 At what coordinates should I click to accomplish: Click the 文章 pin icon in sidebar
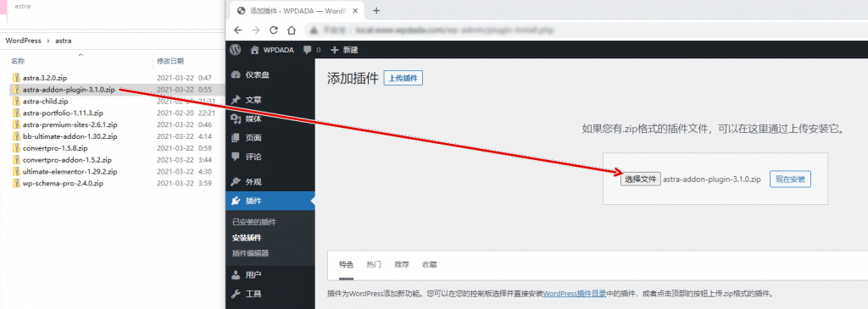[x=236, y=100]
